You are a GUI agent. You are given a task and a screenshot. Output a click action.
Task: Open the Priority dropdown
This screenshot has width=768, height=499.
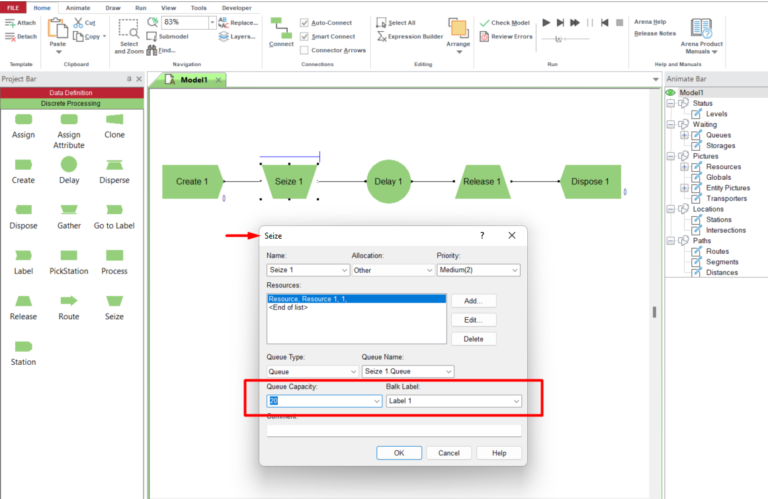coord(515,270)
